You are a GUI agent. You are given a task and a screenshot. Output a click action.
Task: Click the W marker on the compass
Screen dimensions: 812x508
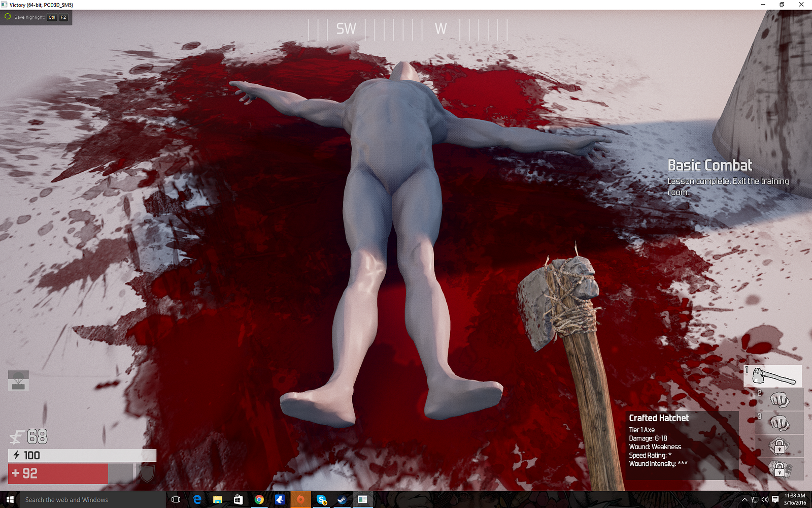[x=441, y=29]
